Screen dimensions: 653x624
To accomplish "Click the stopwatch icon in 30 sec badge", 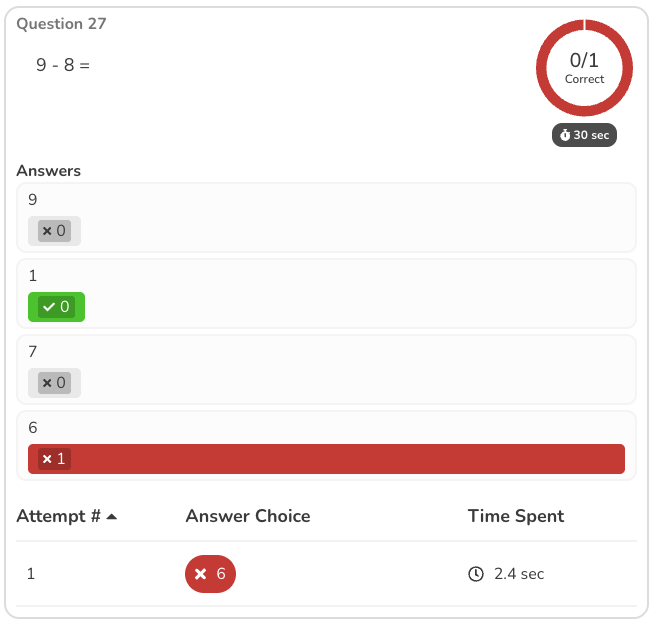I will pos(565,135).
